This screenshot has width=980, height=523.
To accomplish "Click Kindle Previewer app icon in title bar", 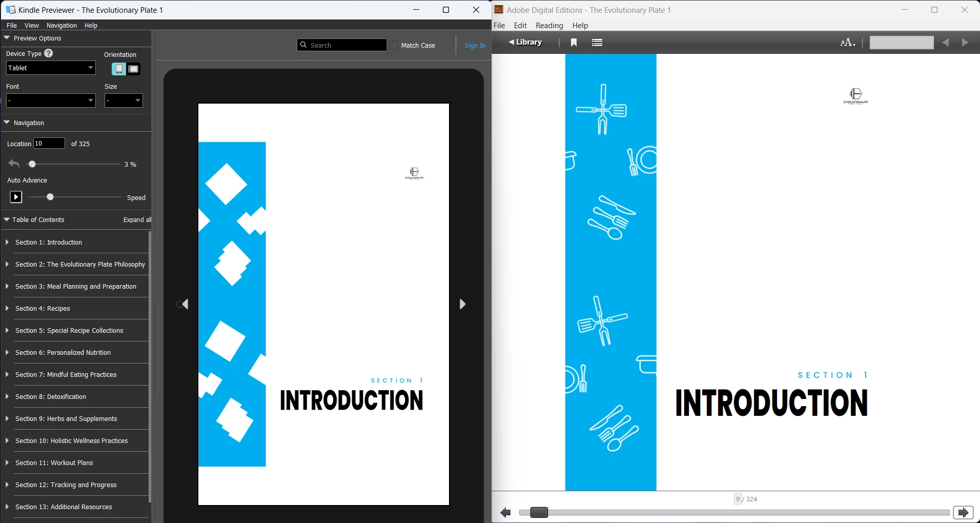I will click(10, 10).
